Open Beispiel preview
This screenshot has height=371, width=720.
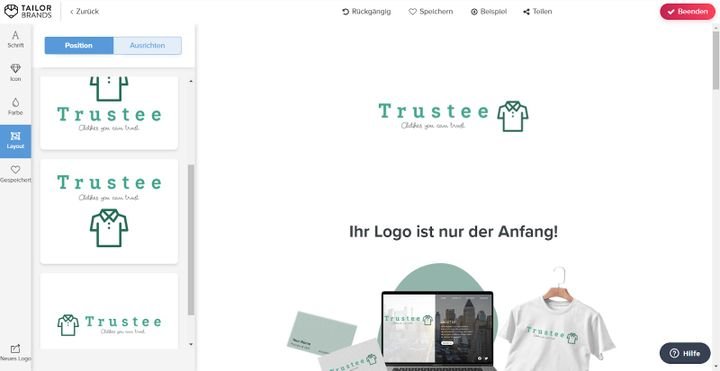pyautogui.click(x=489, y=11)
